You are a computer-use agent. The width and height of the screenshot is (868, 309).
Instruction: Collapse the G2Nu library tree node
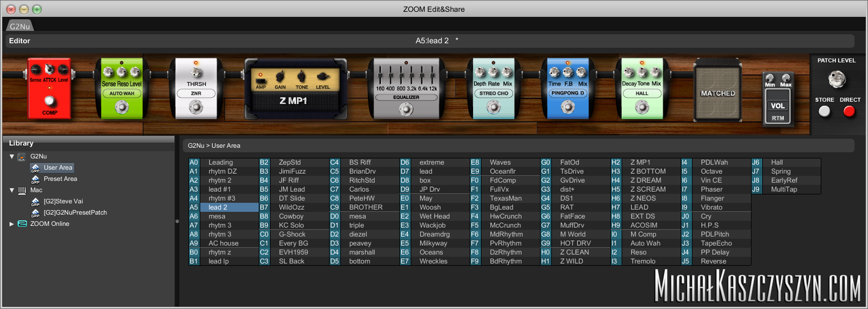click(x=12, y=156)
